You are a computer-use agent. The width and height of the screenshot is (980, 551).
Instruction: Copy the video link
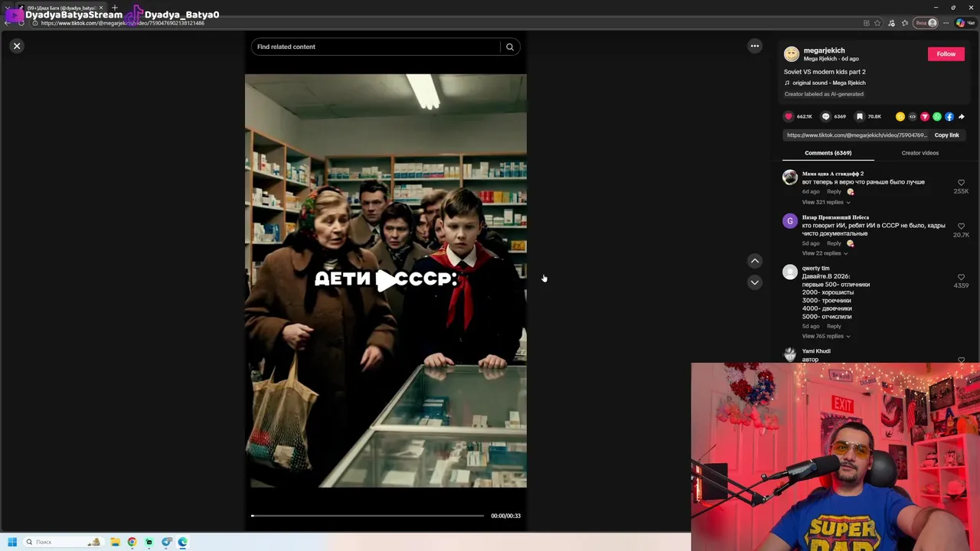tap(947, 135)
